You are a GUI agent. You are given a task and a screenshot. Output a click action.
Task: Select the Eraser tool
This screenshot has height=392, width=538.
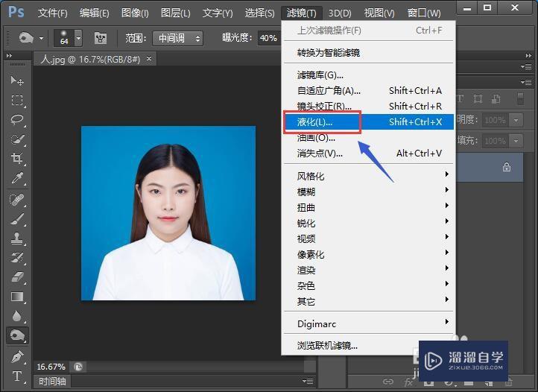pyautogui.click(x=17, y=276)
